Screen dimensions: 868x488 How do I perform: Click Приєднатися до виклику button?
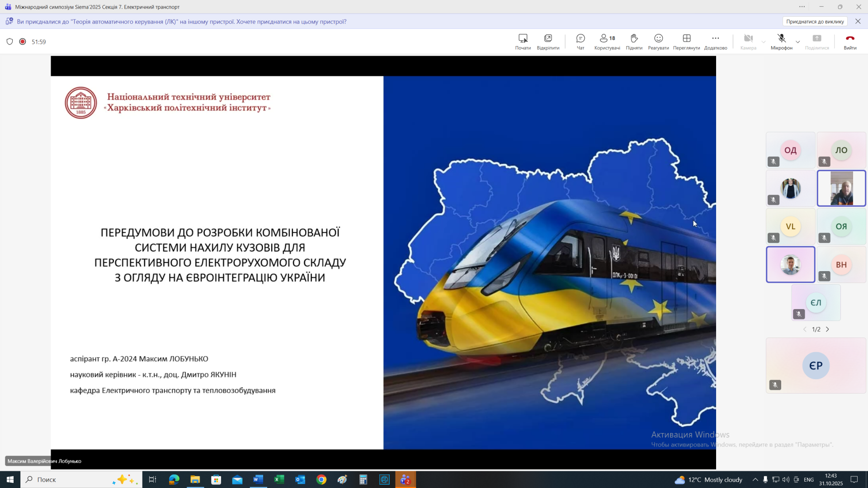[815, 21]
